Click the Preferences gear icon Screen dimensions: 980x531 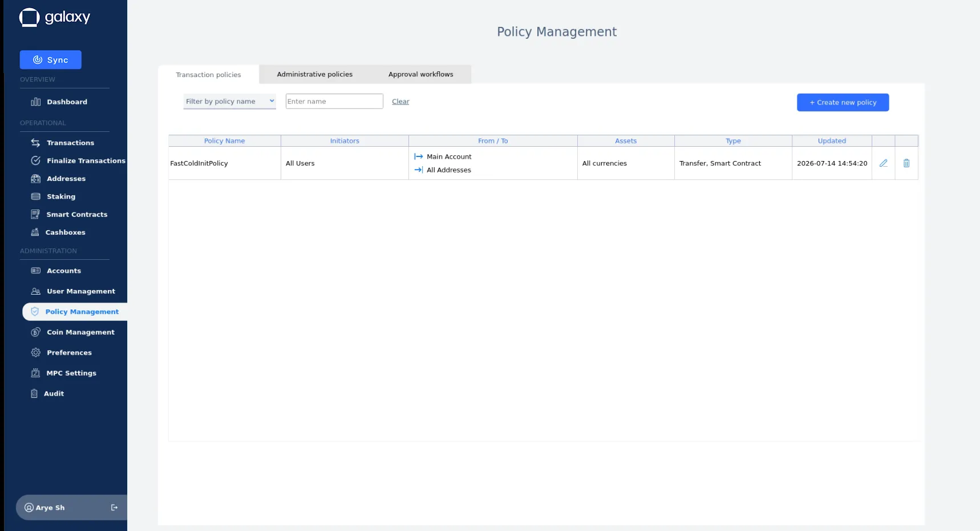pyautogui.click(x=35, y=353)
